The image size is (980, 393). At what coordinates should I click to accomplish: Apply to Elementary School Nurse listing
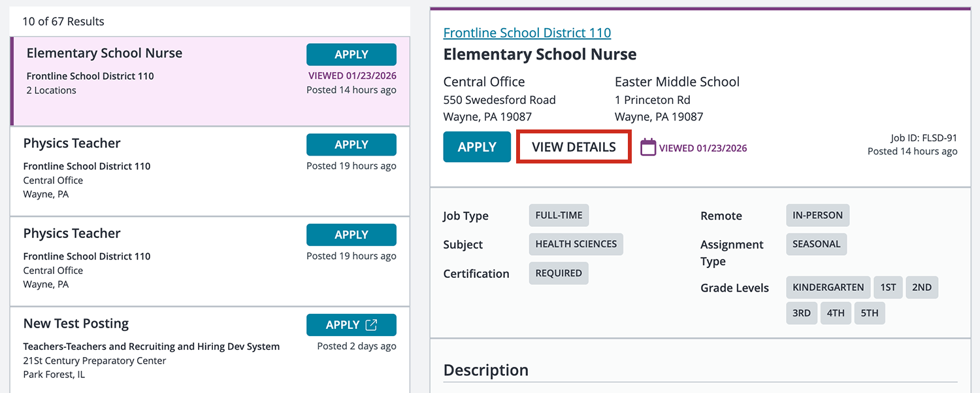(x=351, y=55)
